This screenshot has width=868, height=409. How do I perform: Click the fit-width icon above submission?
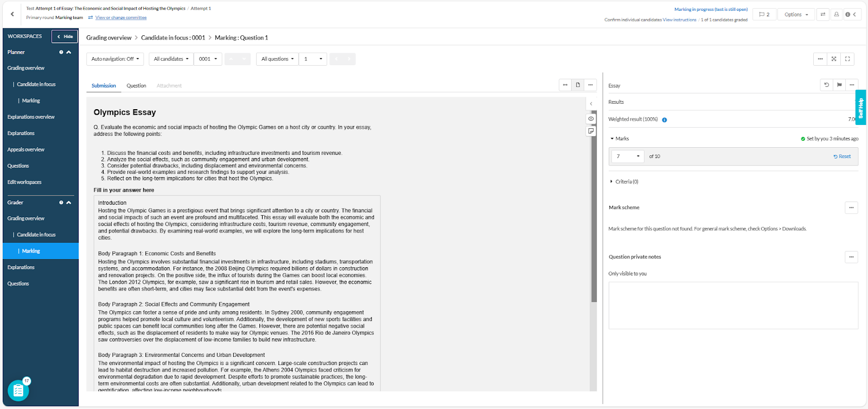point(565,85)
